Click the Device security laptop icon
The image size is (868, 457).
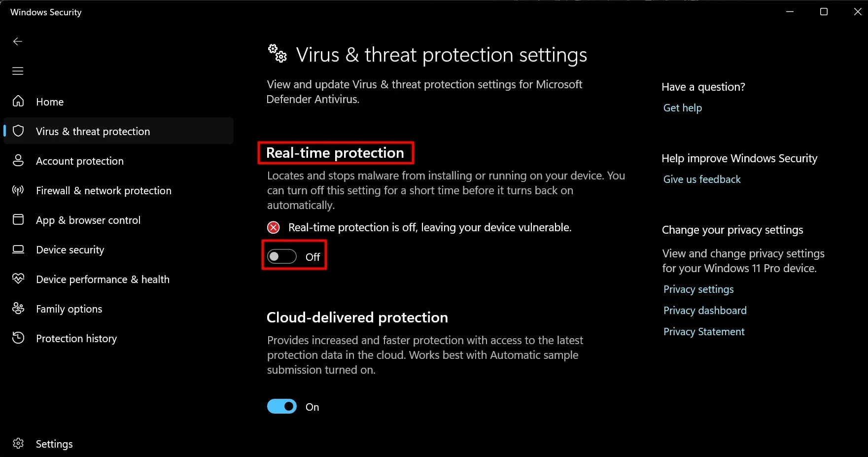(x=18, y=249)
